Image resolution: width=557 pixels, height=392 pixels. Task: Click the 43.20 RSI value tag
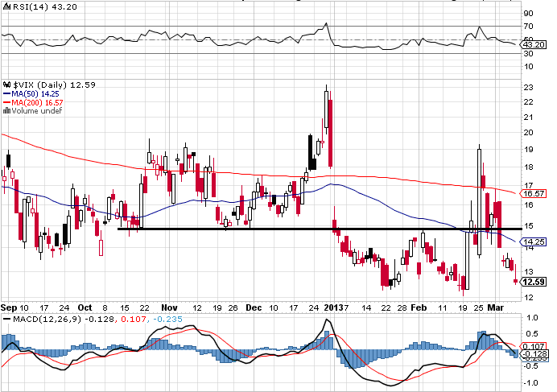click(x=534, y=44)
